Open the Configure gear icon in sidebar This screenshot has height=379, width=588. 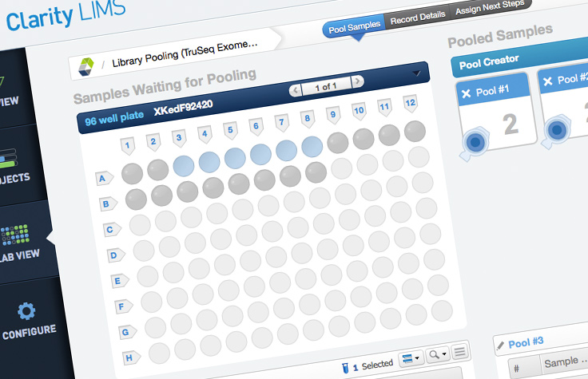(x=26, y=312)
